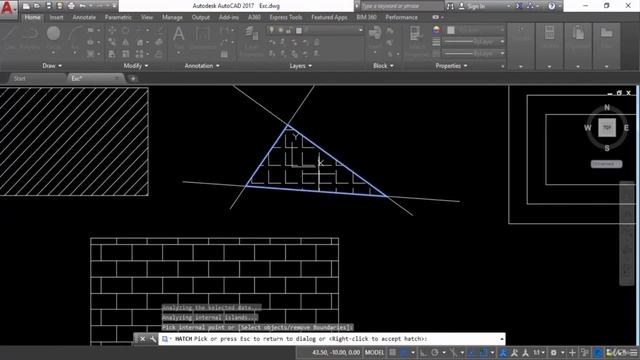
Task: Open the ViewCube coordinate system dropdown
Action: tap(607, 164)
